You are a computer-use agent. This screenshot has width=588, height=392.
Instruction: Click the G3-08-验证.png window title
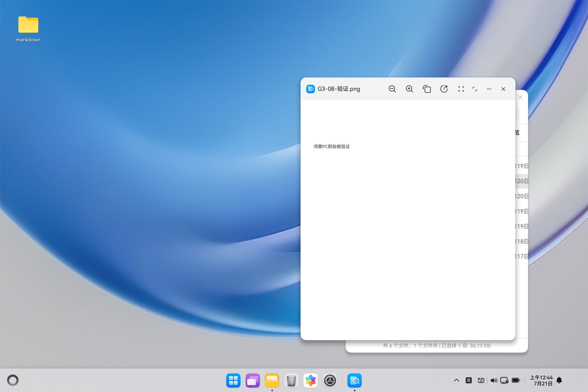coord(339,89)
